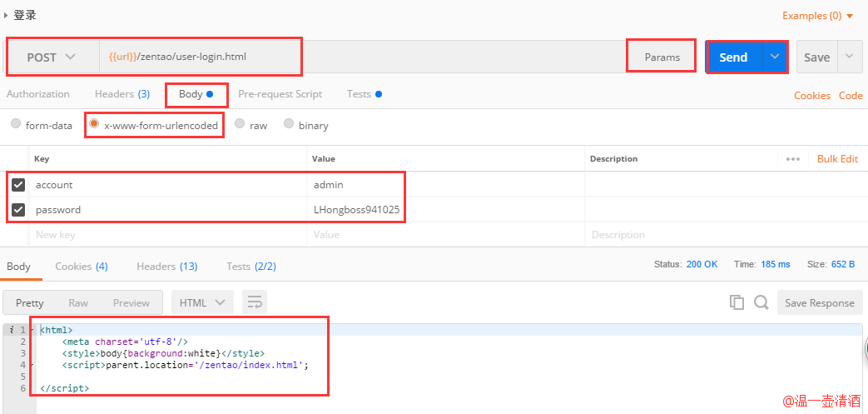Open the Headers (3) request tab
Image resolution: width=868 pixels, height=414 pixels.
(x=122, y=94)
